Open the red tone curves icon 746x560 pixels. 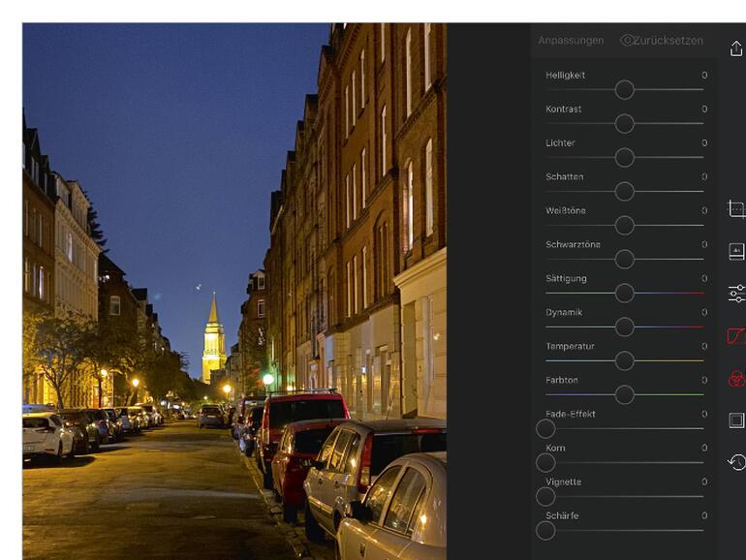(736, 336)
